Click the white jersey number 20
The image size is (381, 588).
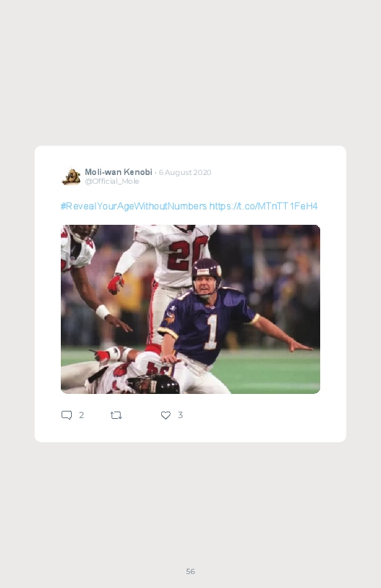(x=187, y=253)
